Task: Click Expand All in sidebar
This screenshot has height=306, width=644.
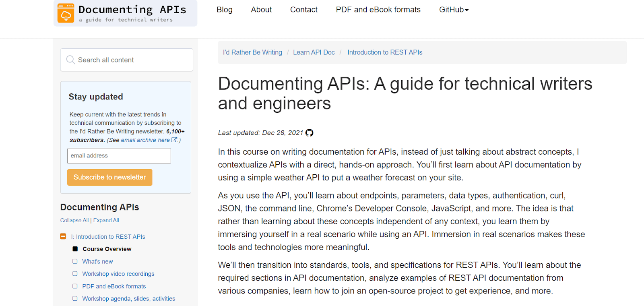Action: pos(106,220)
